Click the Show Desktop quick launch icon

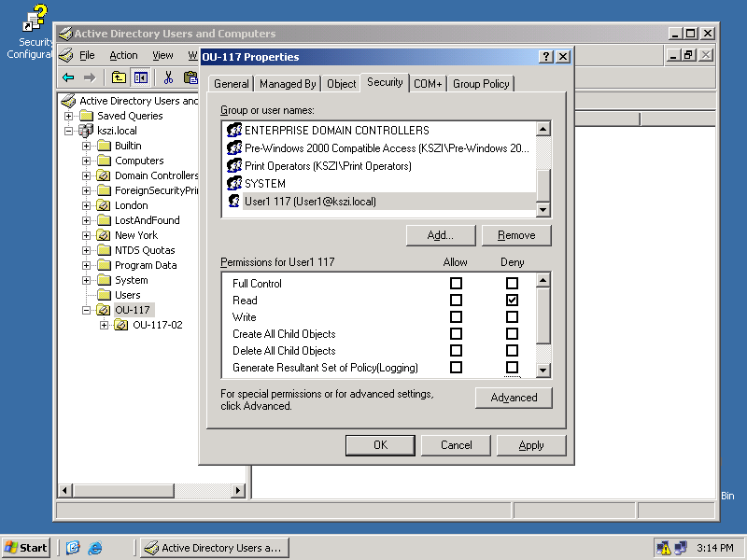(x=73, y=548)
